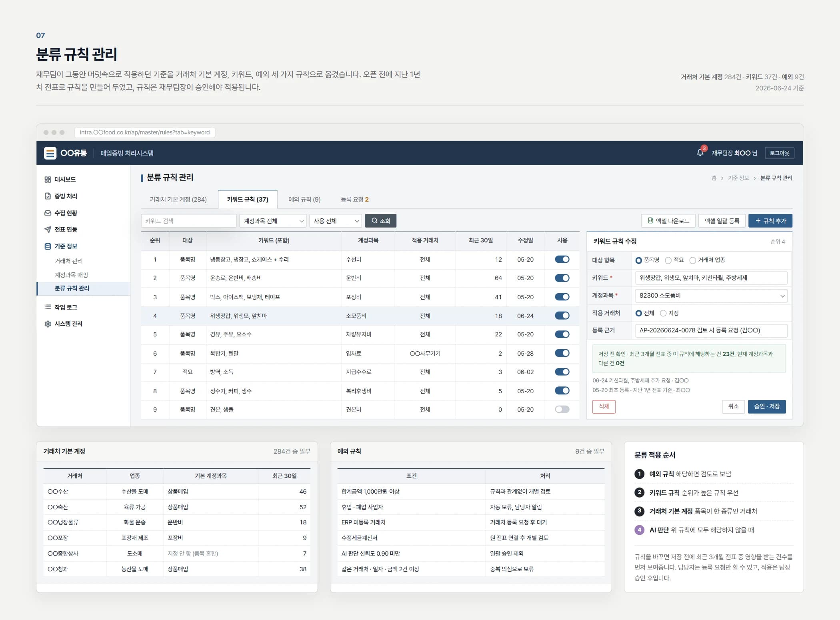
Task: Click the 키워드 field in edit panel
Action: 711,278
